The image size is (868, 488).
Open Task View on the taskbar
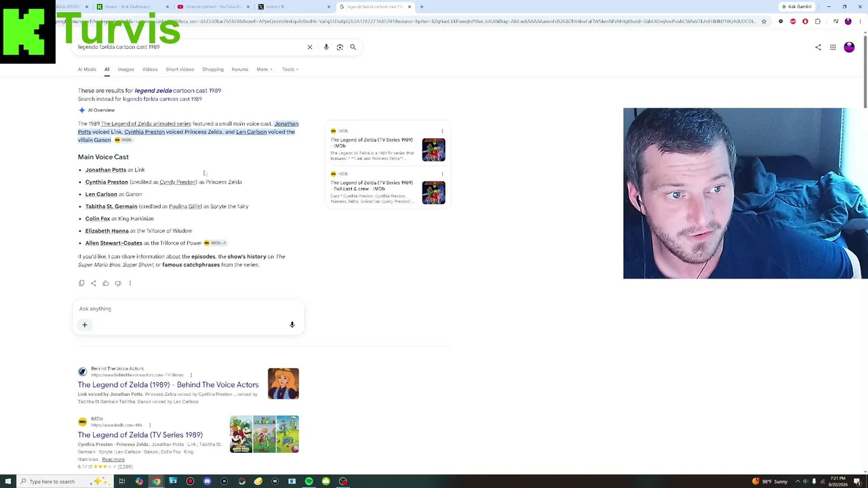(122, 481)
